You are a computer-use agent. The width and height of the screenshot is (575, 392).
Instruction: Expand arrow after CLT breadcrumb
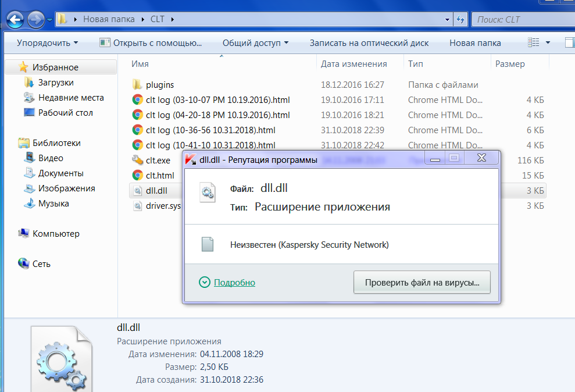(172, 19)
